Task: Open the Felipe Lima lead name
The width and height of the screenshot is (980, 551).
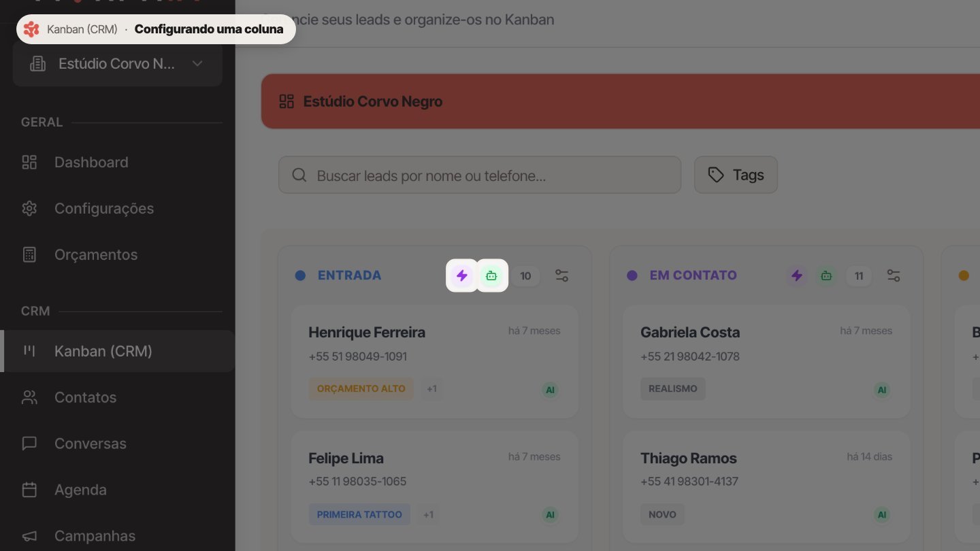Action: 346,458
